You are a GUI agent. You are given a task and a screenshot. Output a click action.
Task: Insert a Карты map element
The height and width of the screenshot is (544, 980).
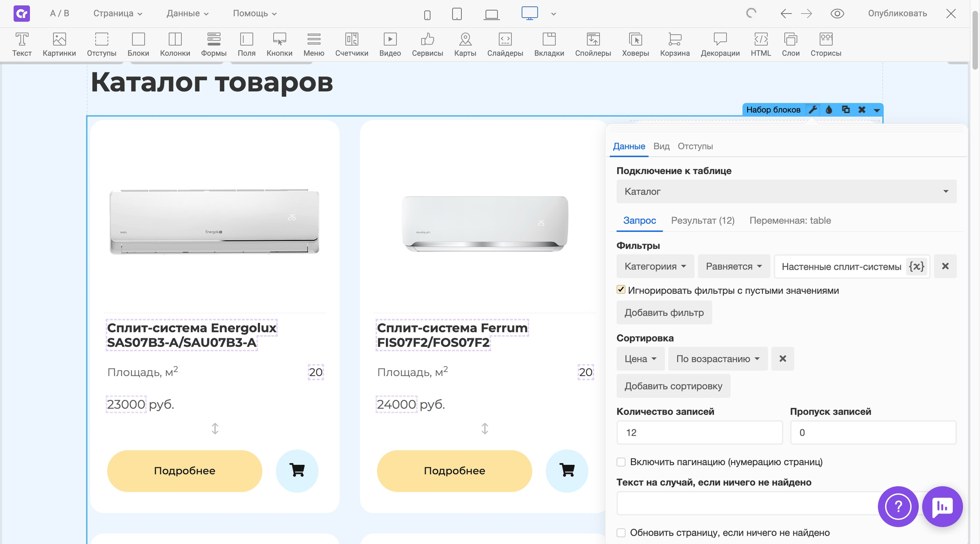coord(465,44)
